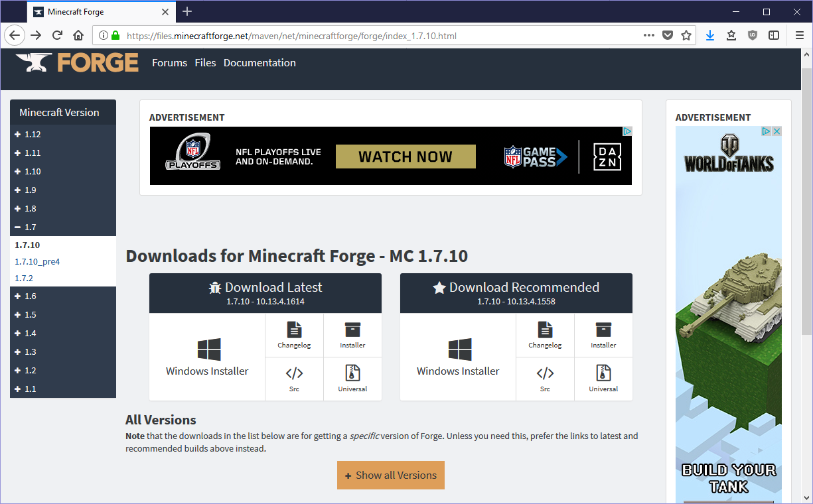Expand the 1.4 version group
The width and height of the screenshot is (813, 504).
click(63, 333)
